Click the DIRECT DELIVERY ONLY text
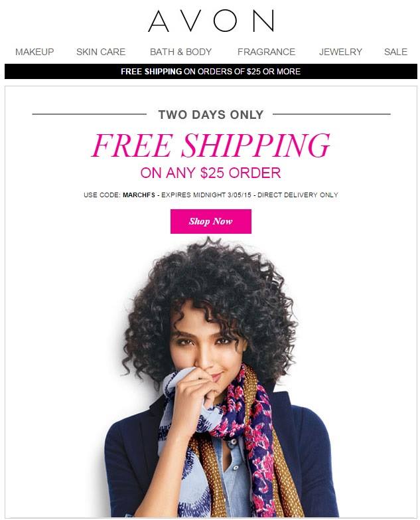420x520 pixels. (298, 195)
